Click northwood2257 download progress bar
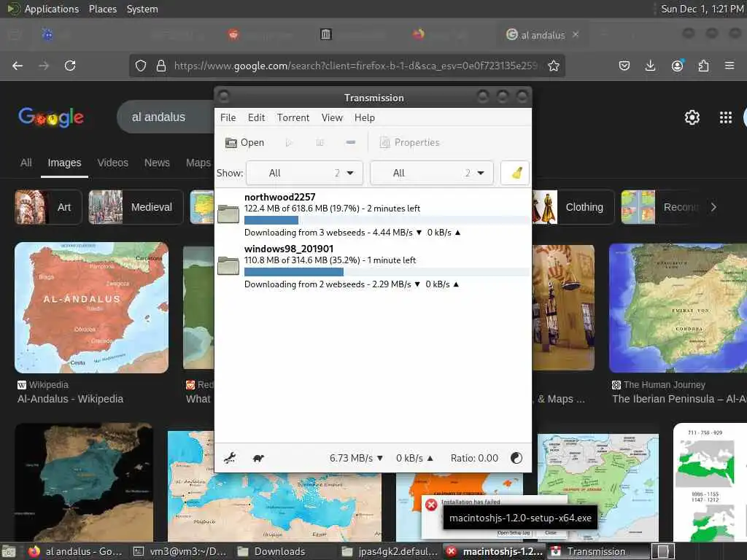The height and width of the screenshot is (560, 747). (x=387, y=220)
